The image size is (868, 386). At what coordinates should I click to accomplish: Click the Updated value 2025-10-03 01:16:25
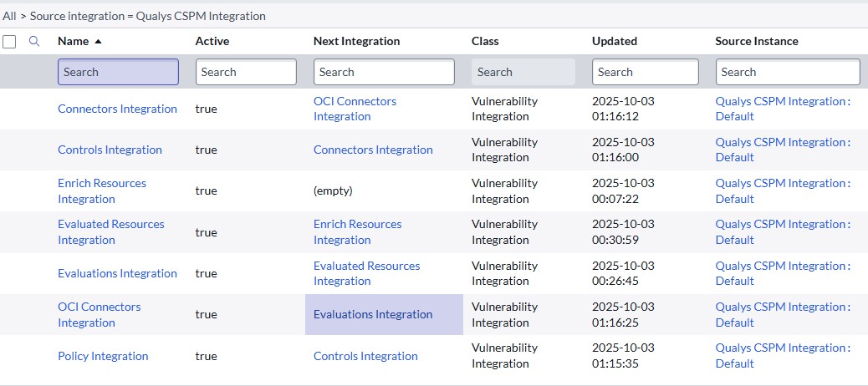pyautogui.click(x=623, y=314)
